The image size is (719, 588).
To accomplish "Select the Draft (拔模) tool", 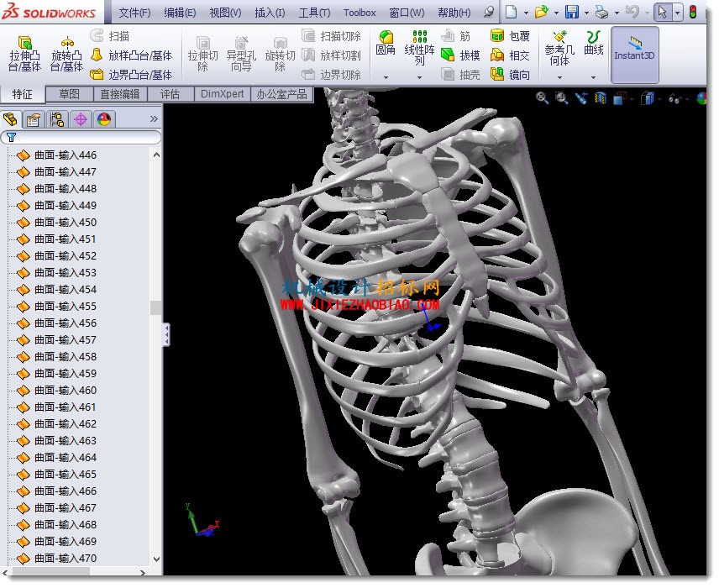I will point(460,55).
